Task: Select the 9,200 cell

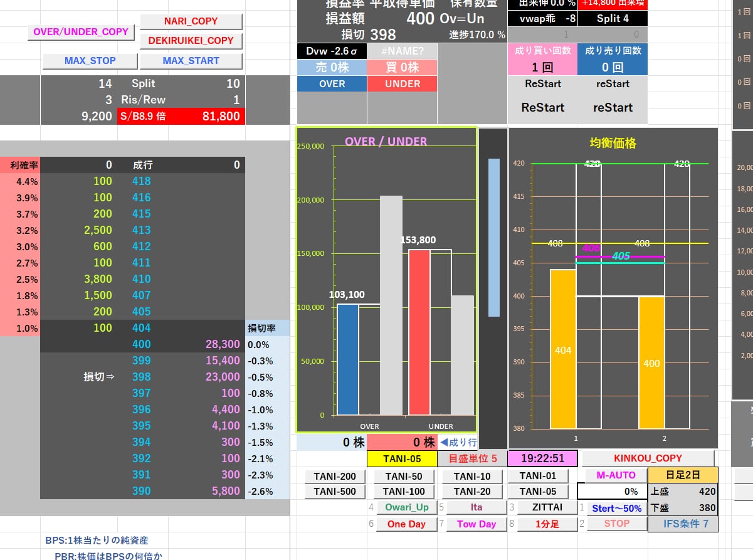Action: pyautogui.click(x=78, y=116)
